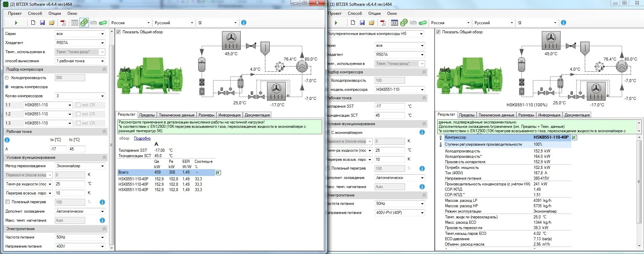Viewport: 644px width, 254px height.
Task: Open Напряжение питания 400V-PW (40P) dropdown
Action: (400, 213)
